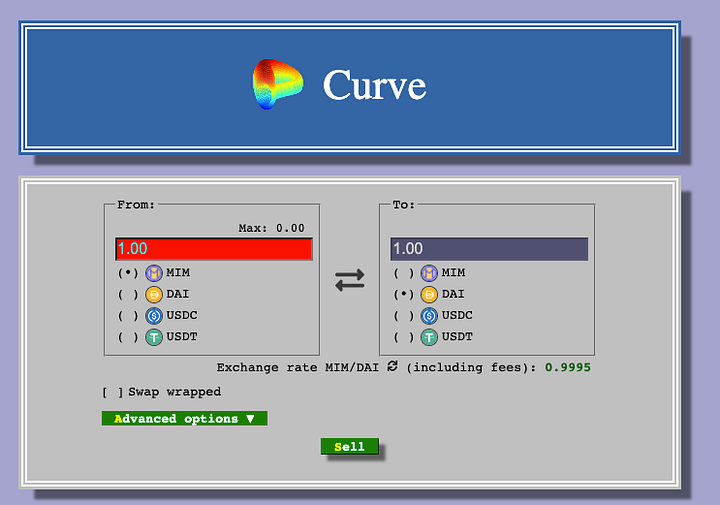Click the USDC token icon under To
The width and height of the screenshot is (720, 505).
pyautogui.click(x=429, y=316)
